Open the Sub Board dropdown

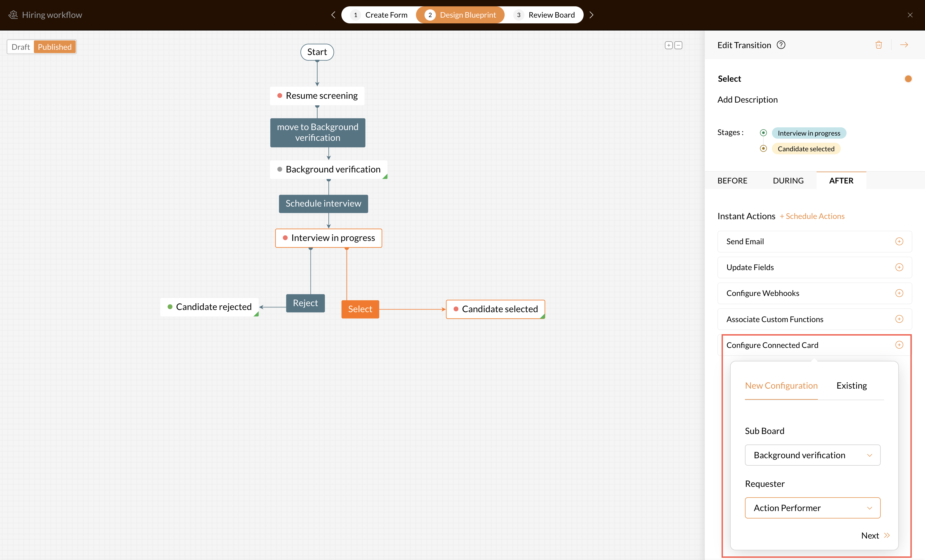click(x=812, y=455)
